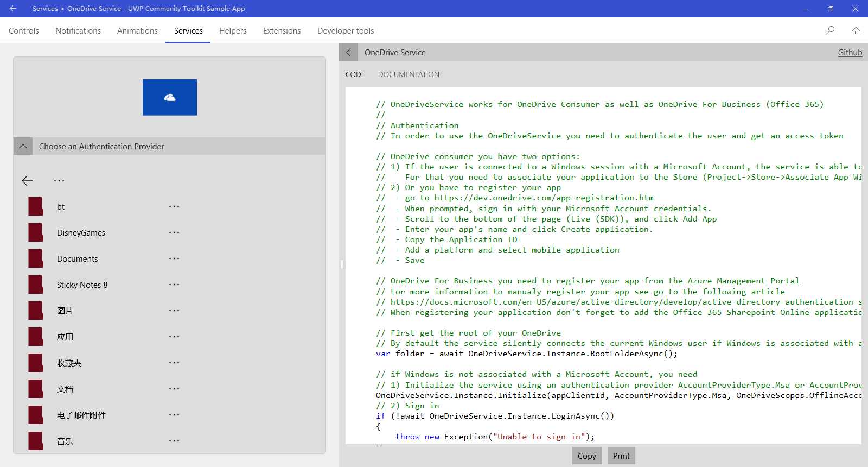
Task: Open the Developer tools menu
Action: coord(346,31)
